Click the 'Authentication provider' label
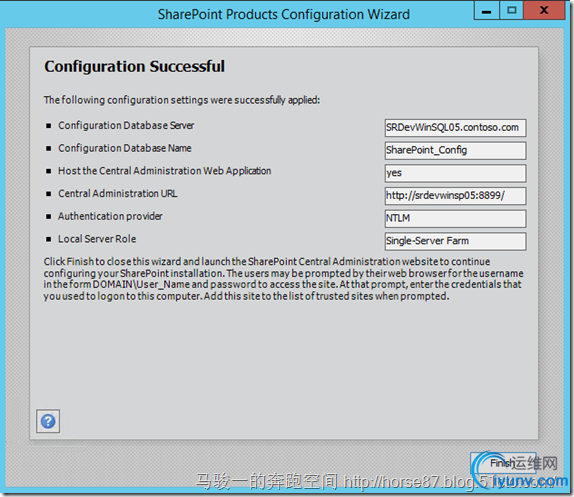 pyautogui.click(x=110, y=216)
